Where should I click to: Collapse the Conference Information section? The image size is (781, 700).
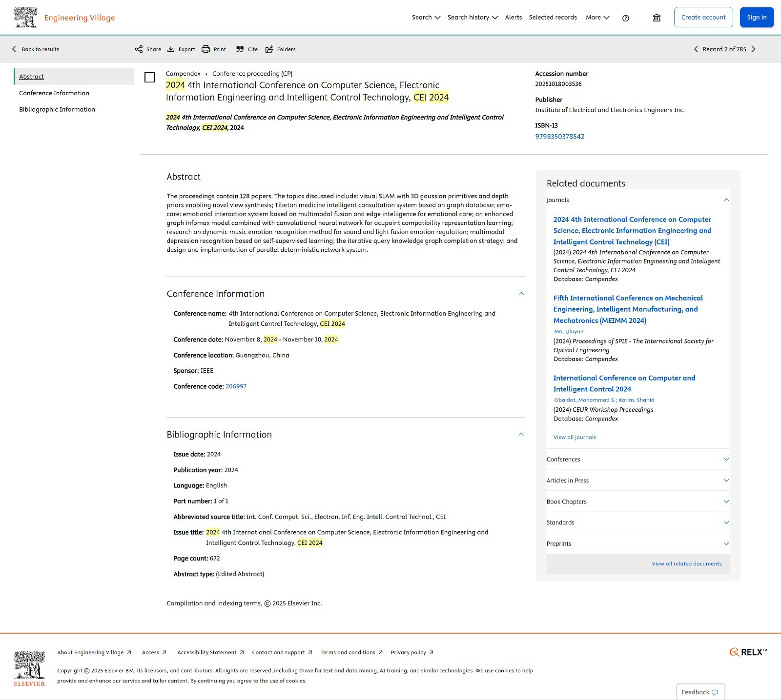[x=521, y=294]
